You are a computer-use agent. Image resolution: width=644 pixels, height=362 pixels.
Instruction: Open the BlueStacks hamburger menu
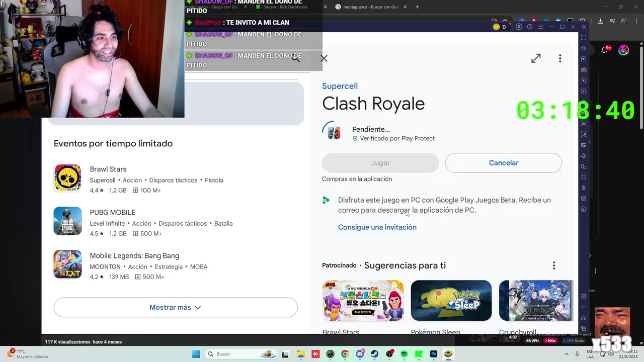pos(541,27)
